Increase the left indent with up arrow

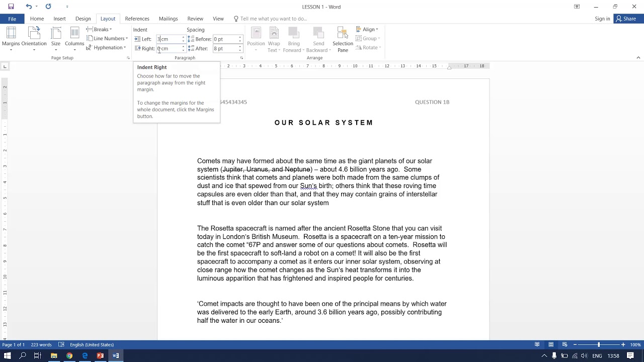tap(183, 37)
